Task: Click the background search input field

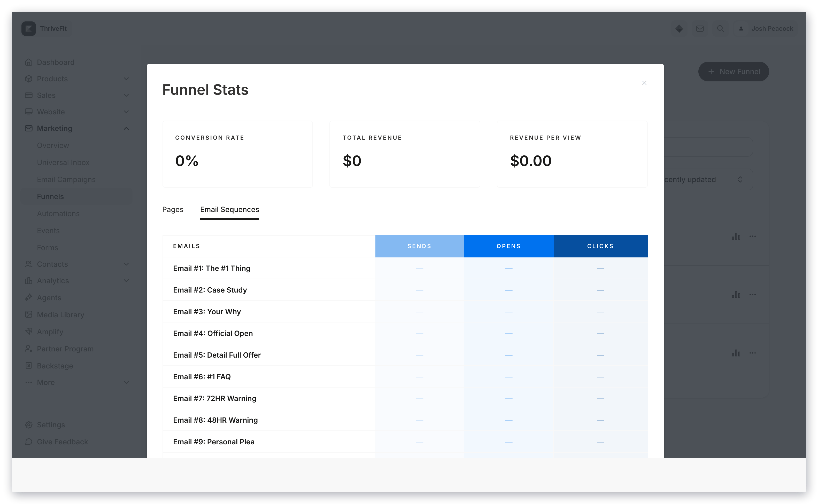Action: pyautogui.click(x=708, y=147)
